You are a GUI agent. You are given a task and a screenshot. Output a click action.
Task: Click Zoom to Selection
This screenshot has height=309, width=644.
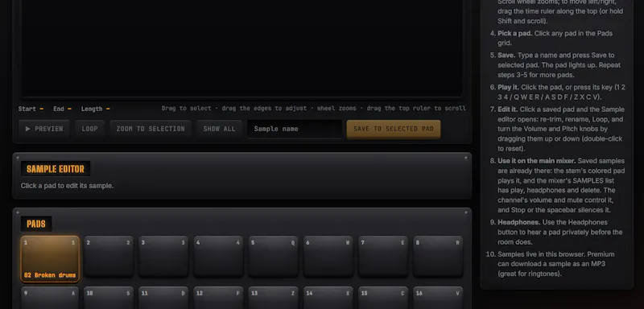click(151, 129)
